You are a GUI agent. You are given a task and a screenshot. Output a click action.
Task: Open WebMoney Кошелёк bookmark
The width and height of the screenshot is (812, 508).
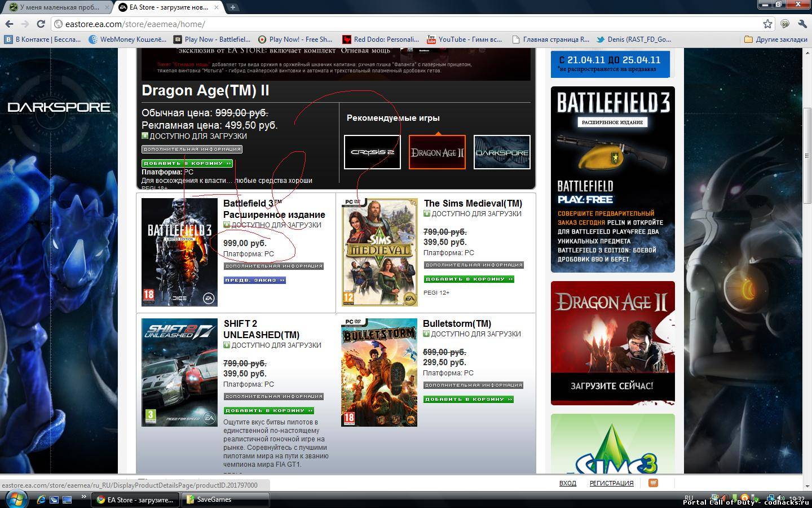tap(127, 40)
